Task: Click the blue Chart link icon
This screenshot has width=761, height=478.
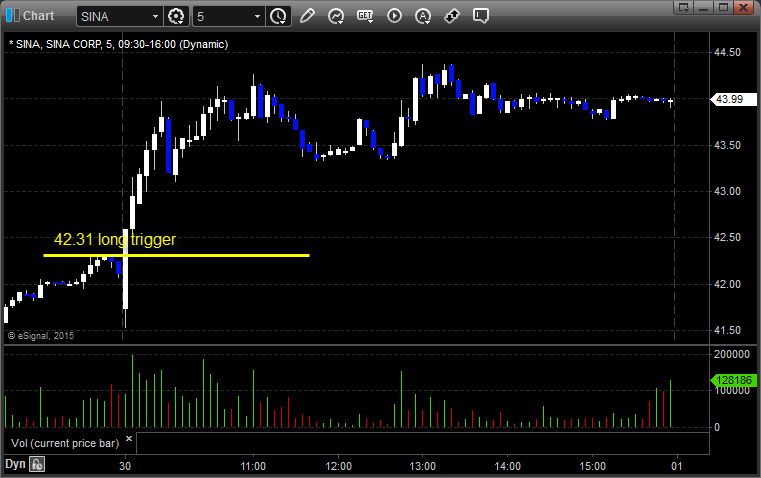Action: tap(13, 16)
